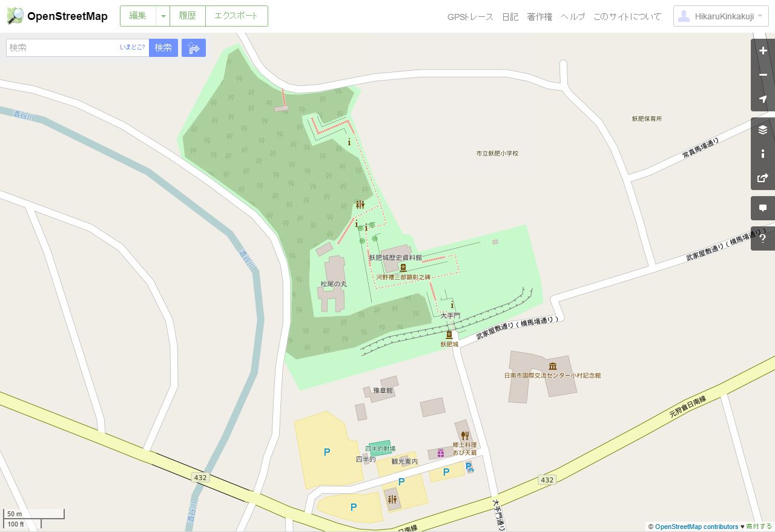Open map key info icon
The width and height of the screenshot is (775, 532).
coord(763,154)
